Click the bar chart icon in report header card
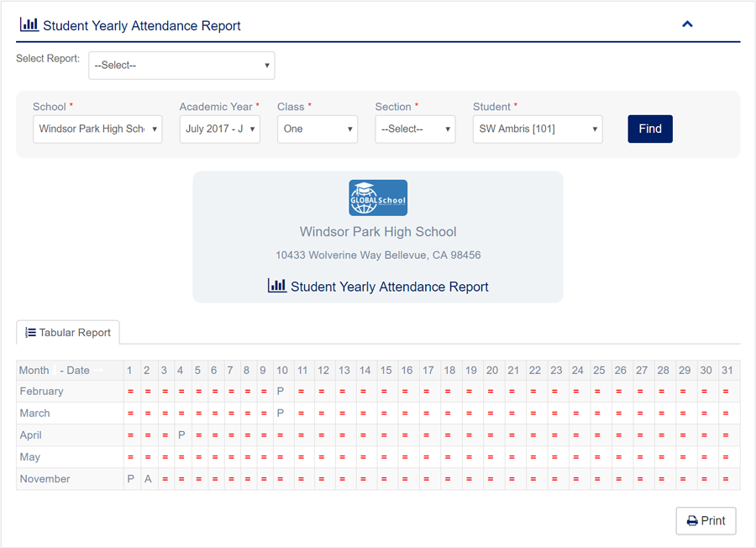Viewport: 756px width, 548px height. (x=276, y=286)
